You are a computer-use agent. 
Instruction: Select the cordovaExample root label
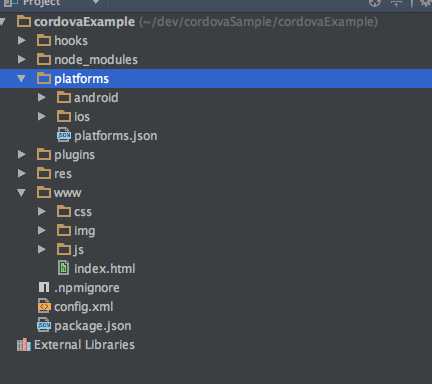click(x=84, y=22)
